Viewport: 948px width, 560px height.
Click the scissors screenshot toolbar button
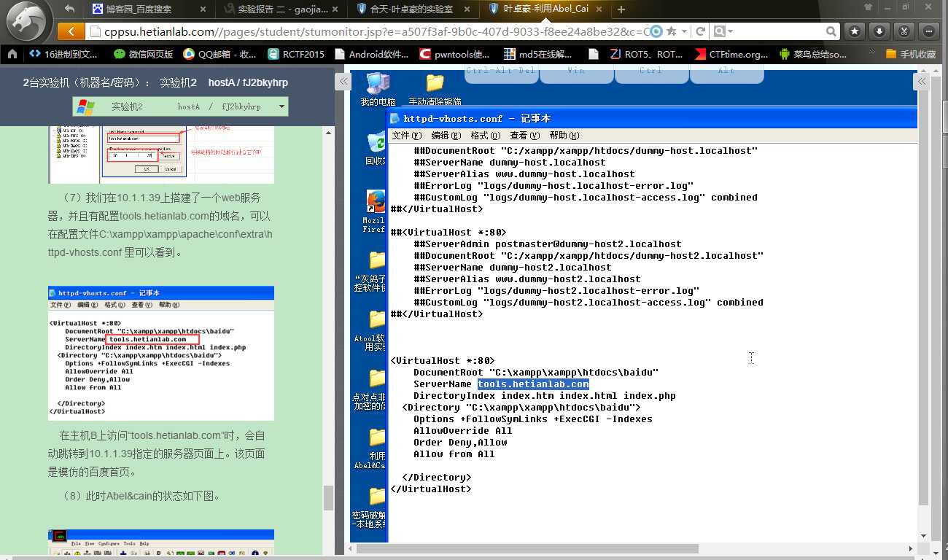point(904,31)
